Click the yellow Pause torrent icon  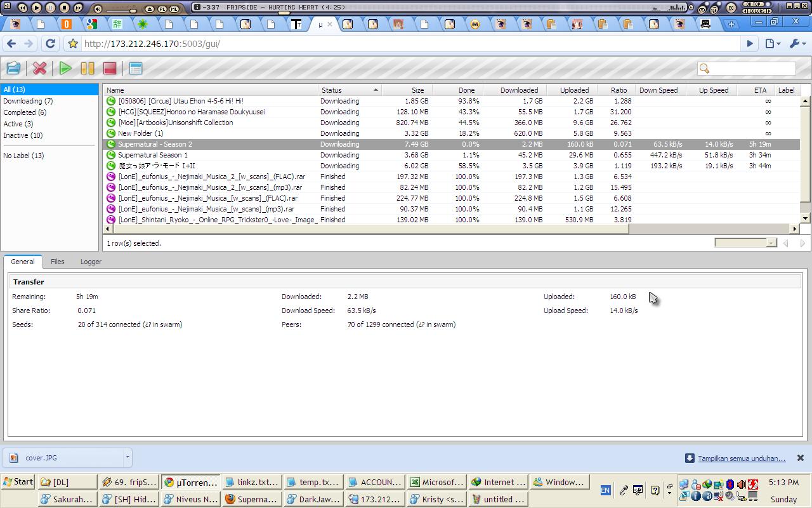click(x=88, y=69)
